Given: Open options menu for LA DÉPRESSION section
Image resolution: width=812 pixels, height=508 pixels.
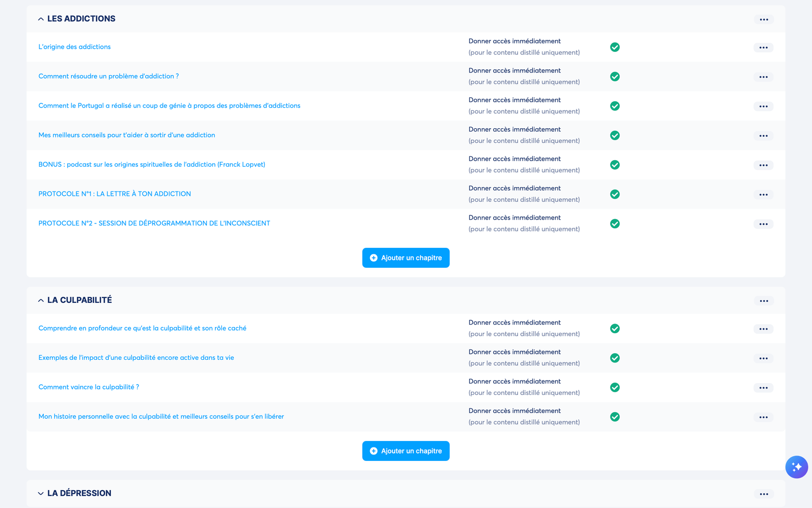Looking at the screenshot, I should pos(764,494).
